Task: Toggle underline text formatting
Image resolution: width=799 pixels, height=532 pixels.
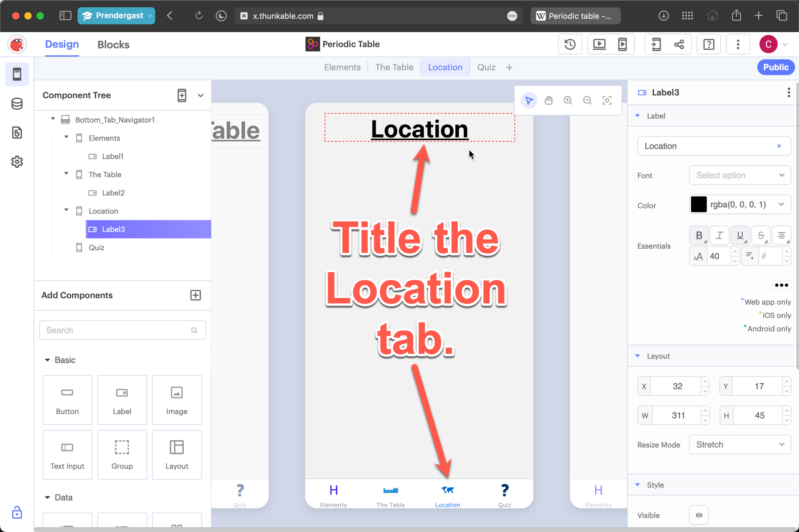Action: (740, 235)
